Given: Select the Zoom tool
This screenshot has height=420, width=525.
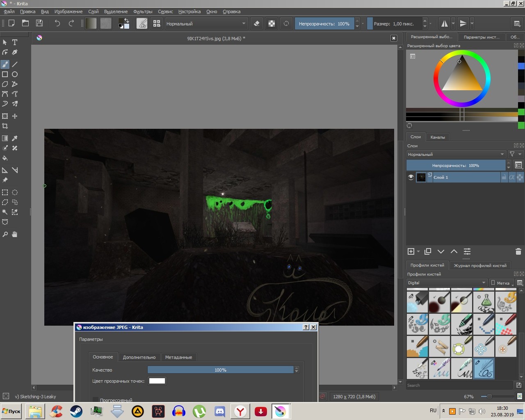Looking at the screenshot, I should coord(5,234).
